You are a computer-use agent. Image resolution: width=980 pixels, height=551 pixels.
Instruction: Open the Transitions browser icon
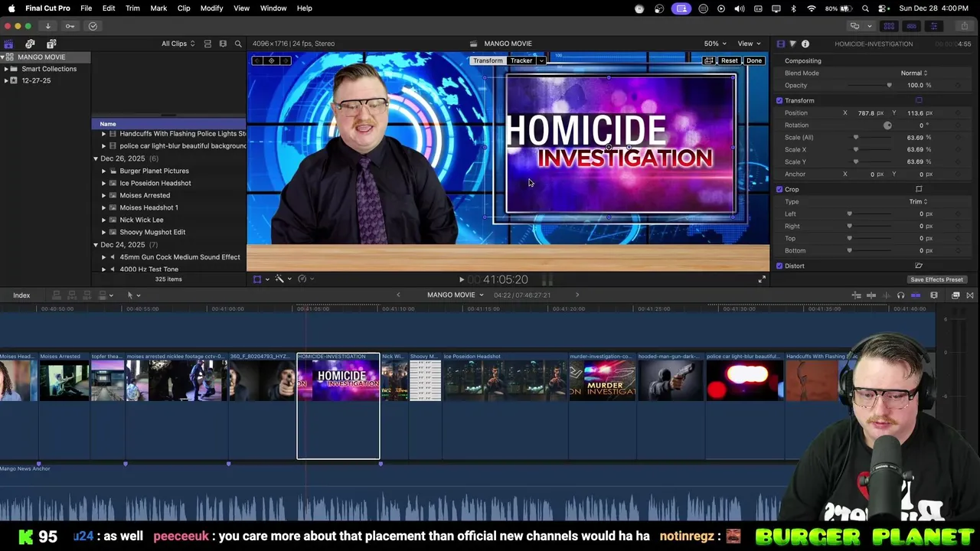click(970, 295)
